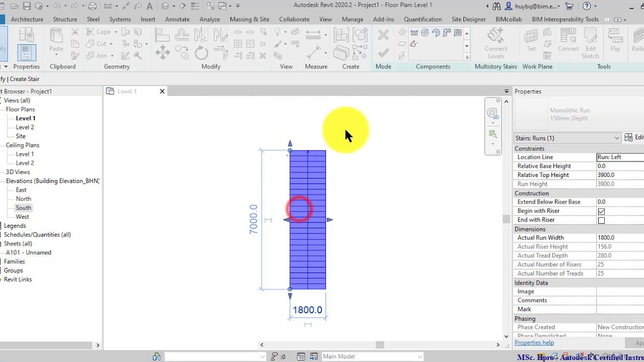Image resolution: width=644 pixels, height=362 pixels.
Task: Select the Text (A) tool in quick access toolbar
Action: pyautogui.click(x=149, y=7)
